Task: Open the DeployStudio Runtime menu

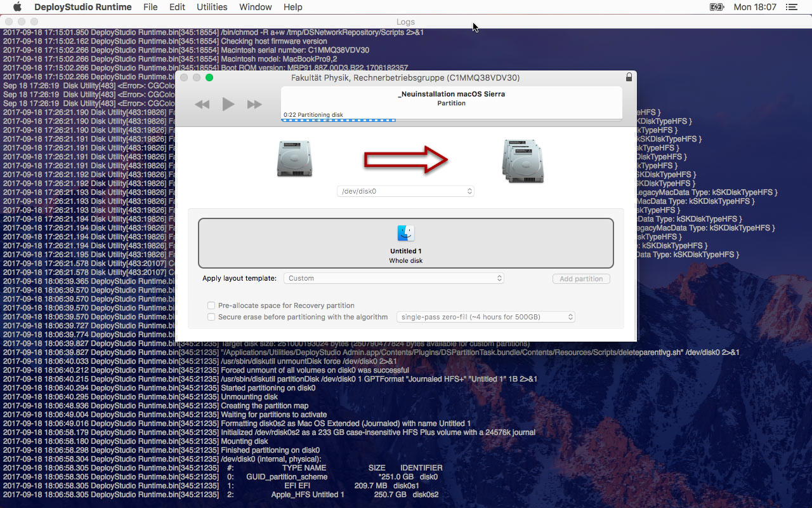Action: tap(83, 7)
